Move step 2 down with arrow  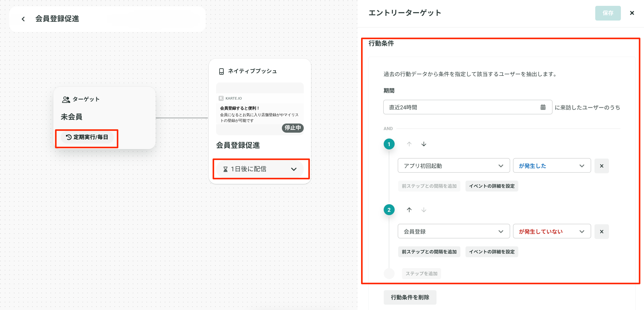[x=424, y=210]
